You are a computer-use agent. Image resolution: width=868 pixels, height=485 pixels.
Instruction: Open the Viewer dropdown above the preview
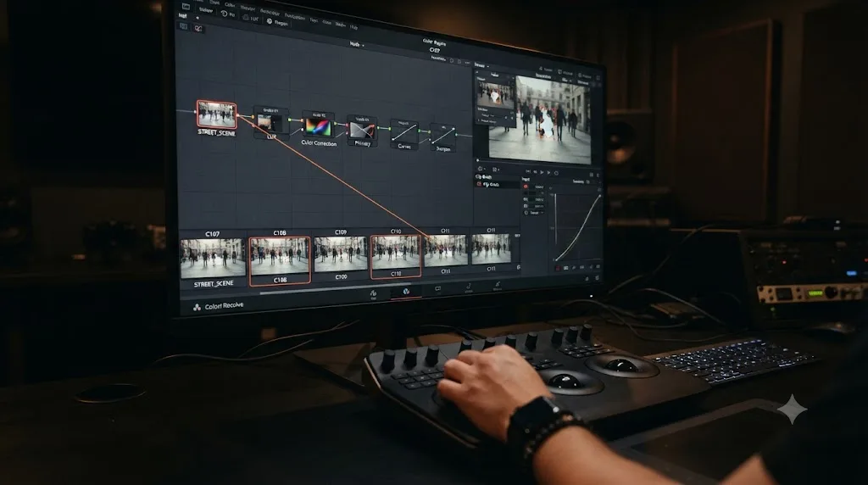(x=481, y=65)
